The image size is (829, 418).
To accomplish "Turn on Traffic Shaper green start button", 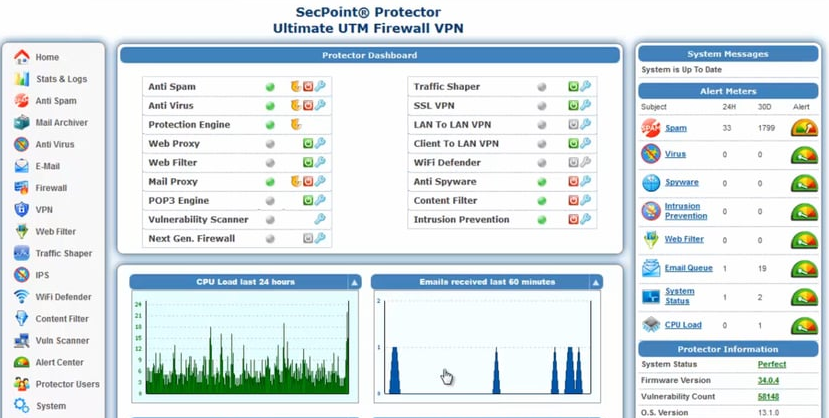I will [574, 87].
